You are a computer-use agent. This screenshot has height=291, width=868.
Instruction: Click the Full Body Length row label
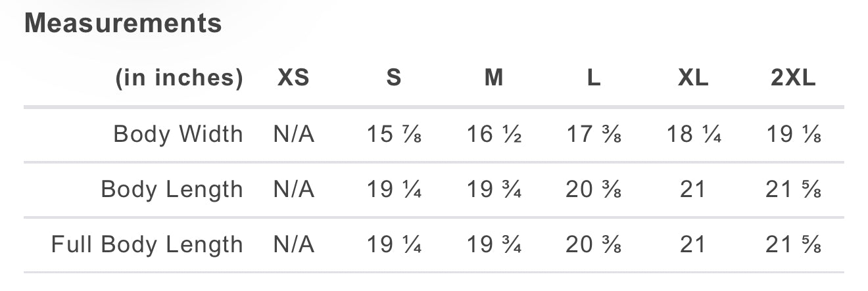(147, 244)
